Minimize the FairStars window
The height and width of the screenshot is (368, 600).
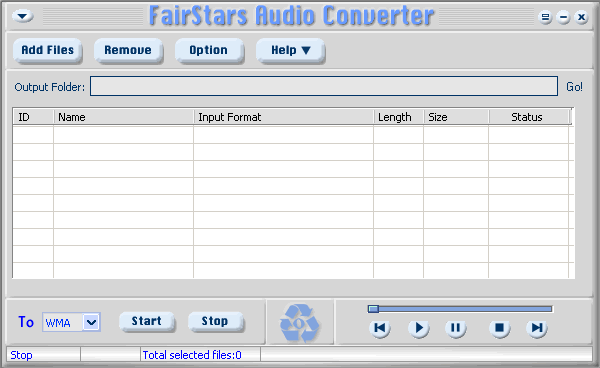pos(563,17)
